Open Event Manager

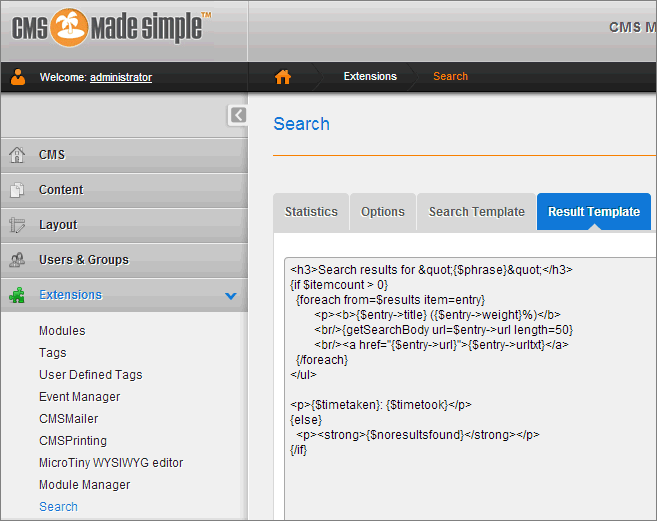(80, 397)
